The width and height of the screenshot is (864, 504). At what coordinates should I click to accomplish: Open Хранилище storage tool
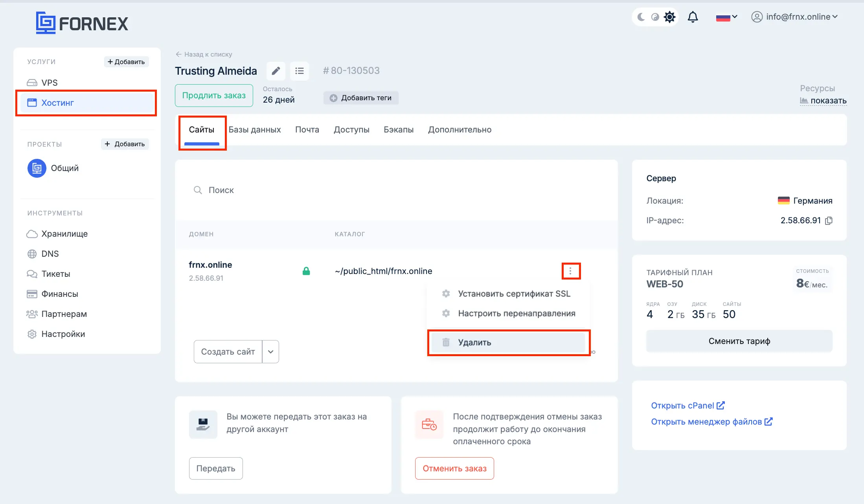point(57,234)
